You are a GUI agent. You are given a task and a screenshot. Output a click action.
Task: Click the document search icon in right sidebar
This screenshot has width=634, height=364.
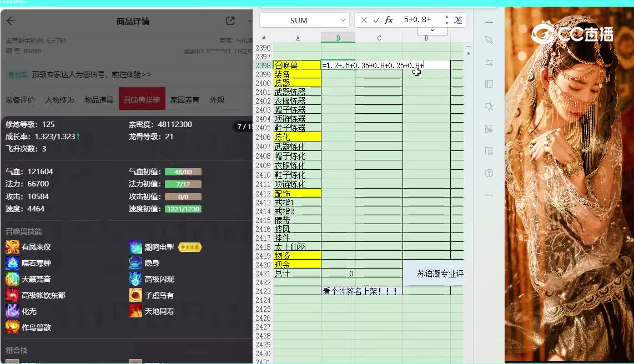[x=489, y=151]
